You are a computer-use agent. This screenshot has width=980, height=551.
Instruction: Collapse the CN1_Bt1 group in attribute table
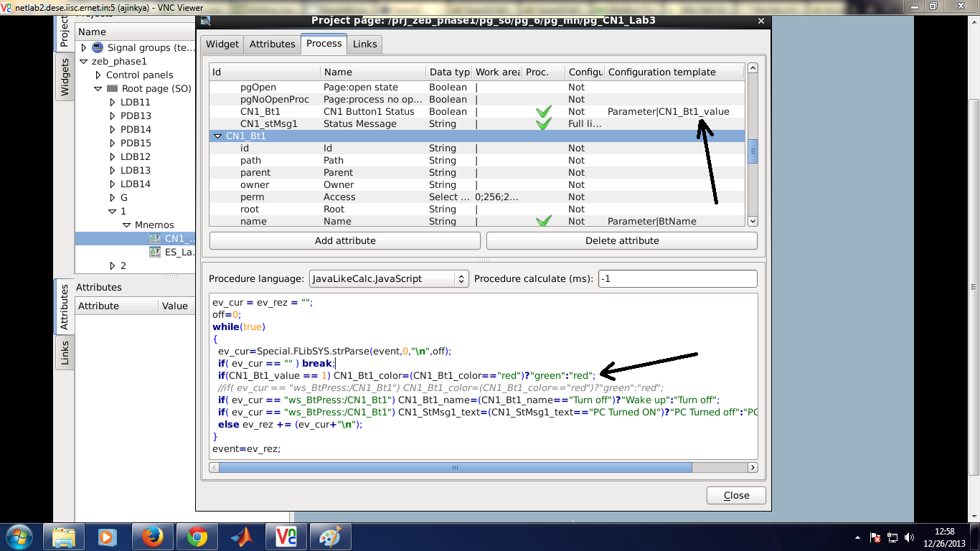point(218,136)
